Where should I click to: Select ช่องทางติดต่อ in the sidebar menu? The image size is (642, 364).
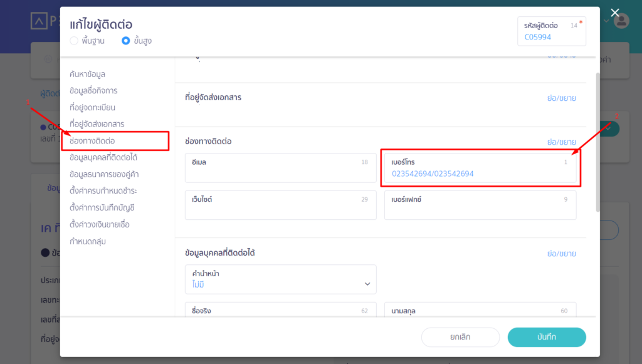pyautogui.click(x=92, y=141)
